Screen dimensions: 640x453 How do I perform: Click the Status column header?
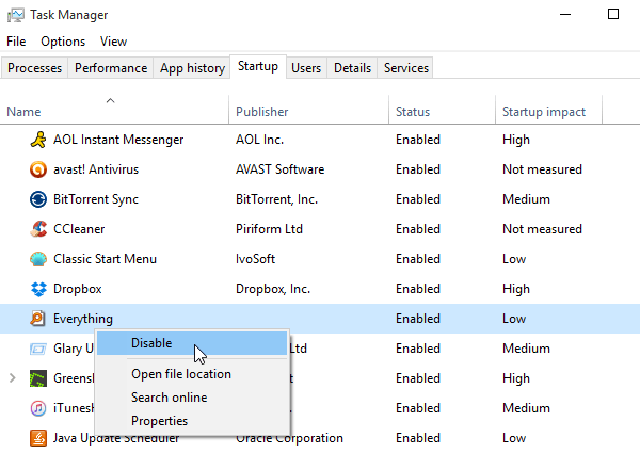pyautogui.click(x=413, y=112)
